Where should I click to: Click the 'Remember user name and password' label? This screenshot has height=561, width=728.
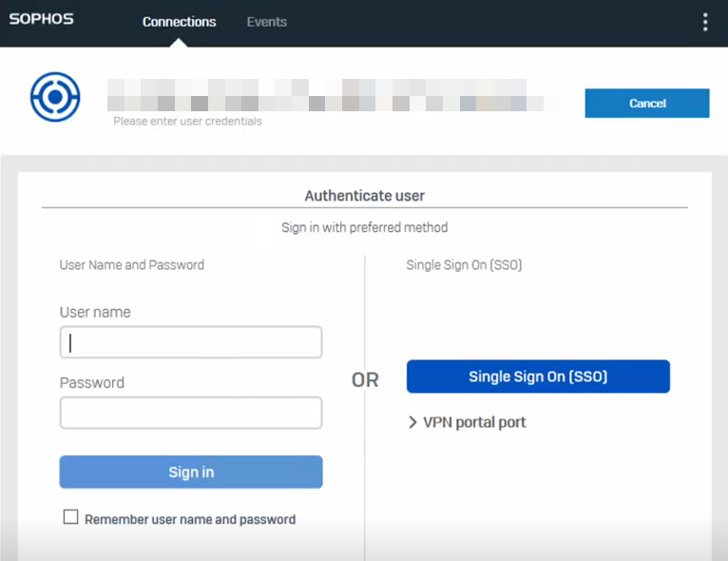pos(190,519)
